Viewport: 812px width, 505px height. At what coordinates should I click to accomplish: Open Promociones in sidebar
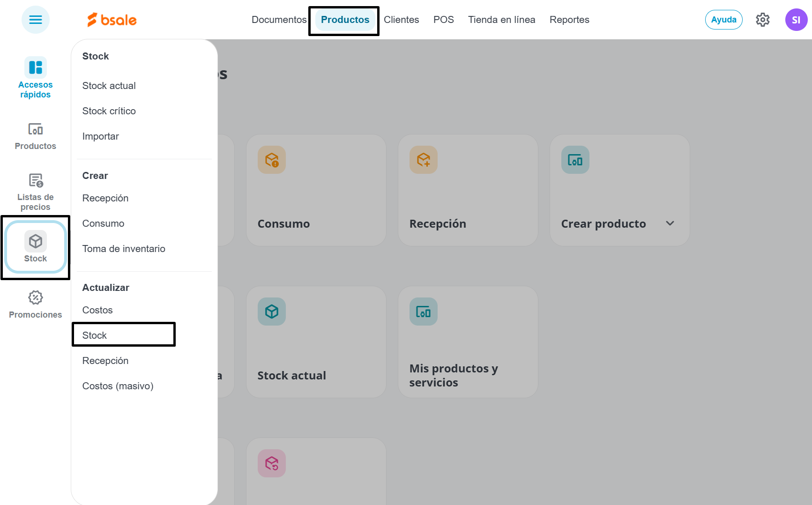36,304
